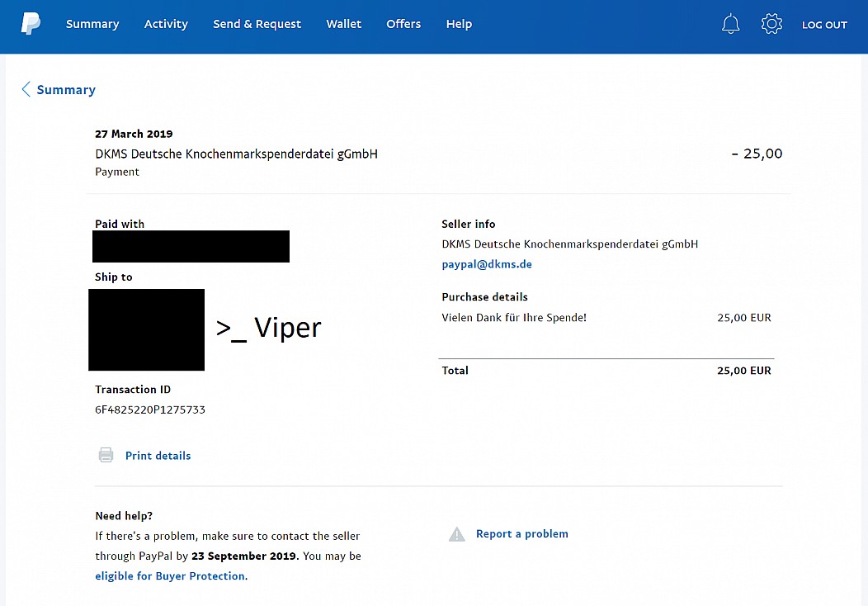Viewport: 868px width, 606px height.
Task: Click the Seller info heading
Action: [x=469, y=224]
